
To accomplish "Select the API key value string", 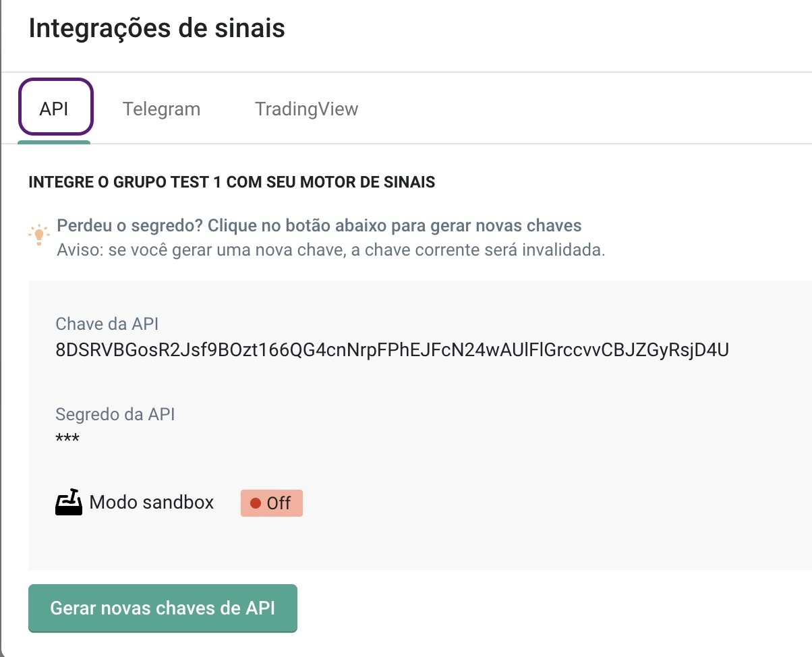I will coord(392,349).
